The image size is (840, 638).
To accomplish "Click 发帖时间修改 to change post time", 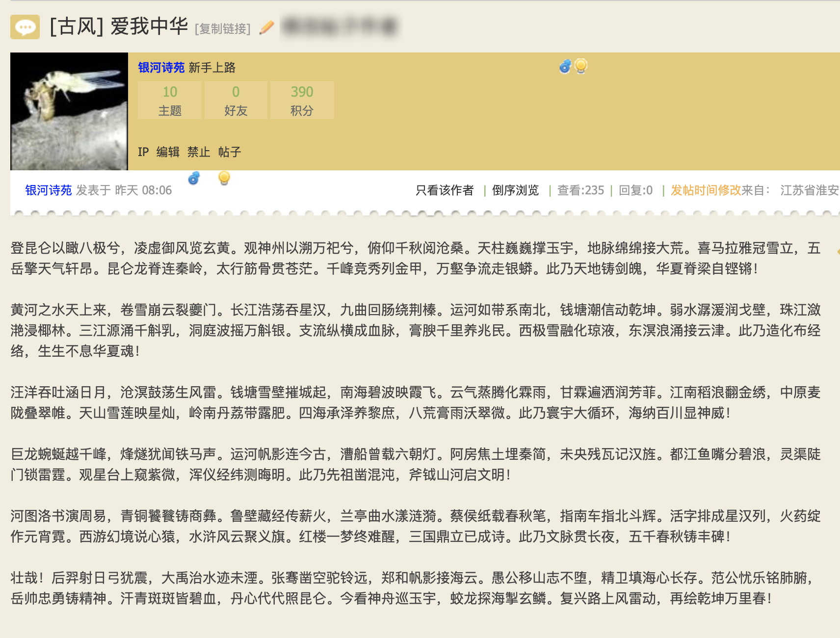I will pos(706,190).
